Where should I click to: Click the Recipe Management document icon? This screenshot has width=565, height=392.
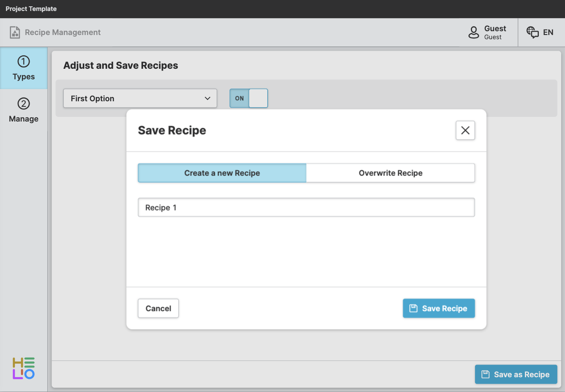pyautogui.click(x=15, y=32)
